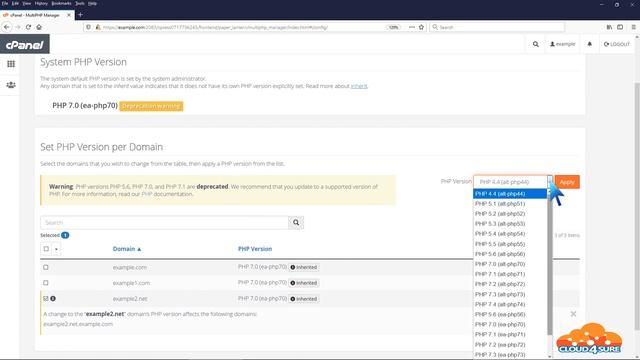
Task: Click magnifier button beside domain search
Action: pyautogui.click(x=296, y=222)
